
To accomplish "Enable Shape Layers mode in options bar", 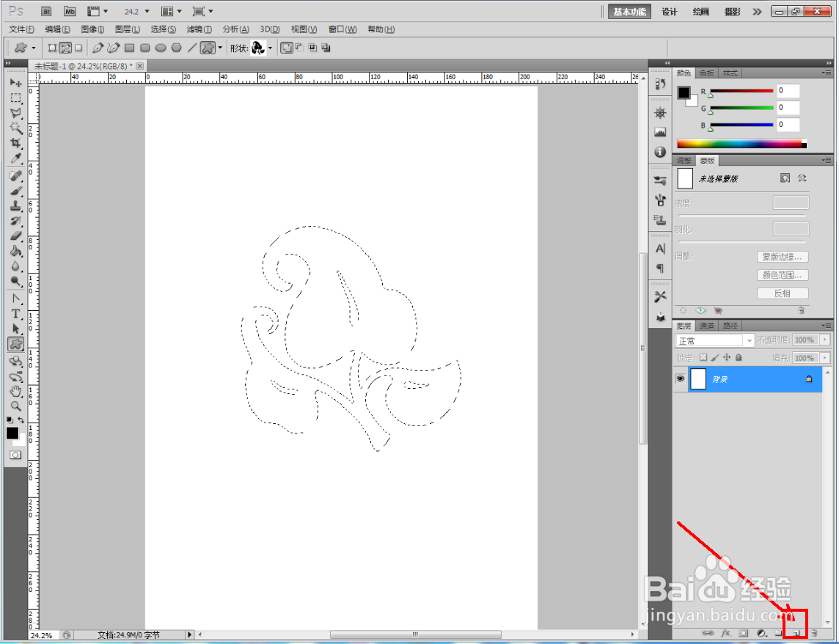I will pos(52,48).
